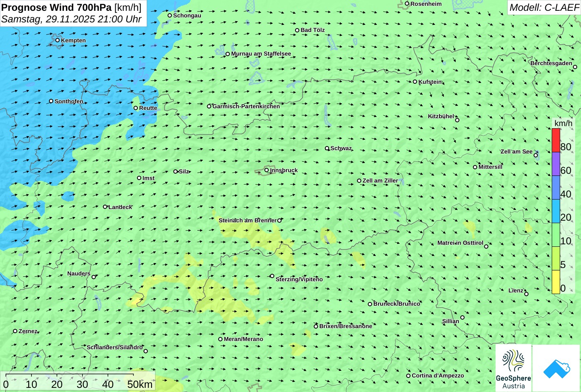The height and width of the screenshot is (392, 581).
Task: Click the km/h legend heading
Action: tap(563, 123)
